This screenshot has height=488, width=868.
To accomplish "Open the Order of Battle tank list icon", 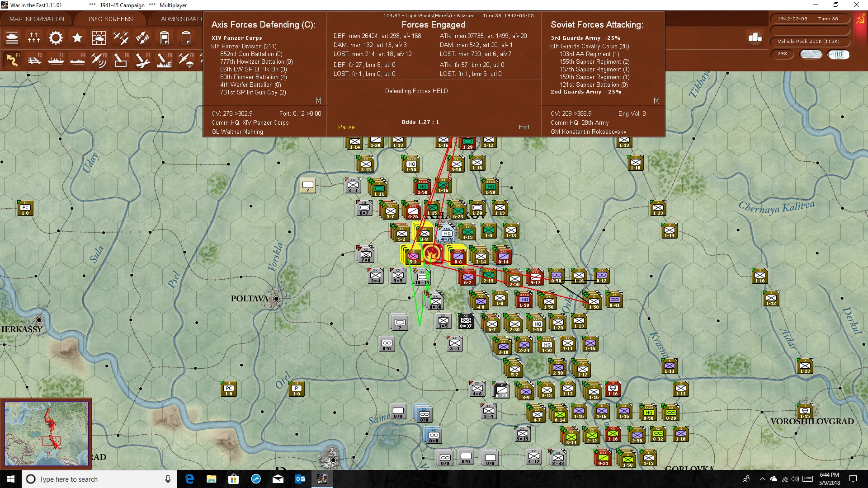I will pyautogui.click(x=12, y=38).
